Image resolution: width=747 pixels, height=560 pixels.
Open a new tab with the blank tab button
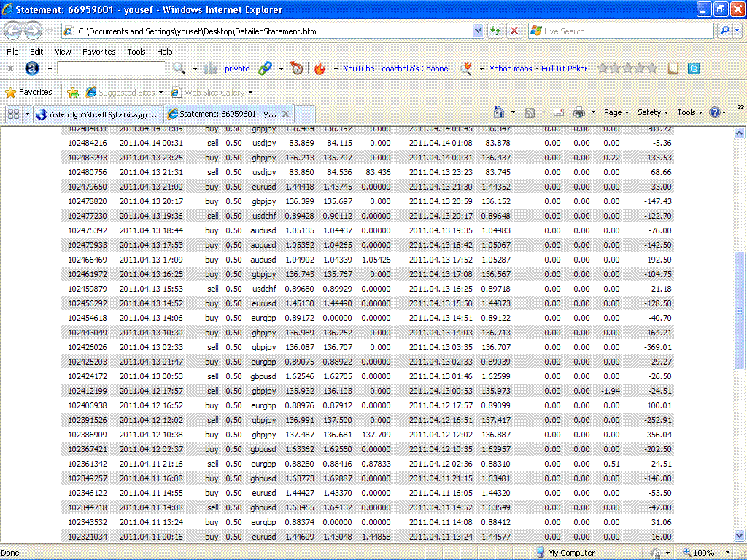(x=305, y=114)
